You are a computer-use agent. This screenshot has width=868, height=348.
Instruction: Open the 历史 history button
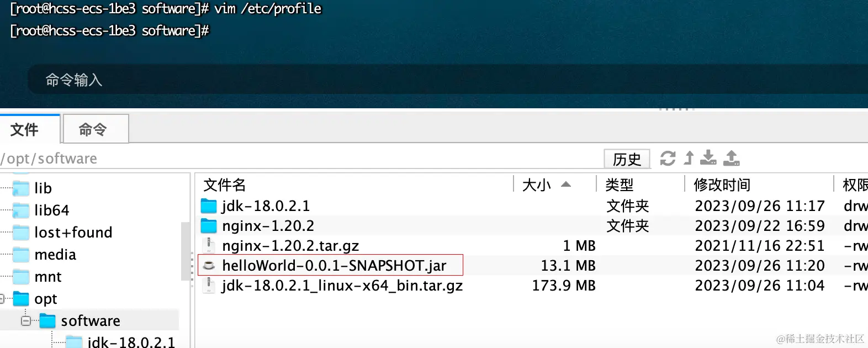click(x=627, y=159)
